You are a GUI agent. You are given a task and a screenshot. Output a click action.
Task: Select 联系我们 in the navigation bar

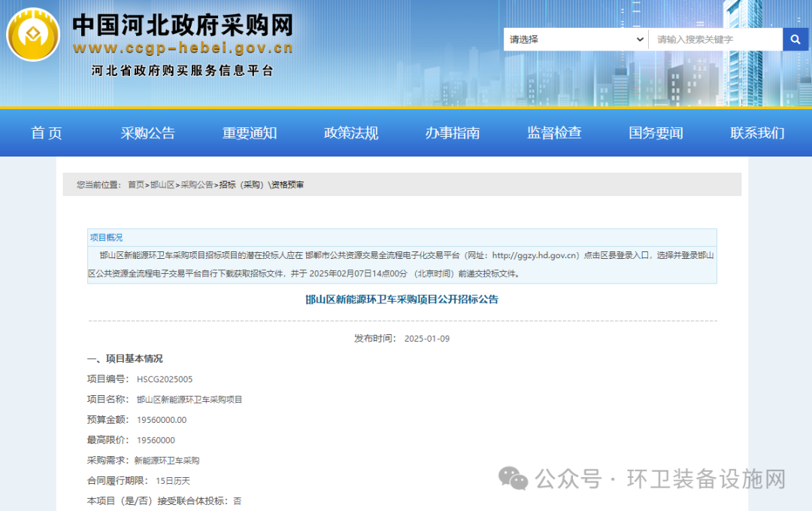click(x=757, y=133)
